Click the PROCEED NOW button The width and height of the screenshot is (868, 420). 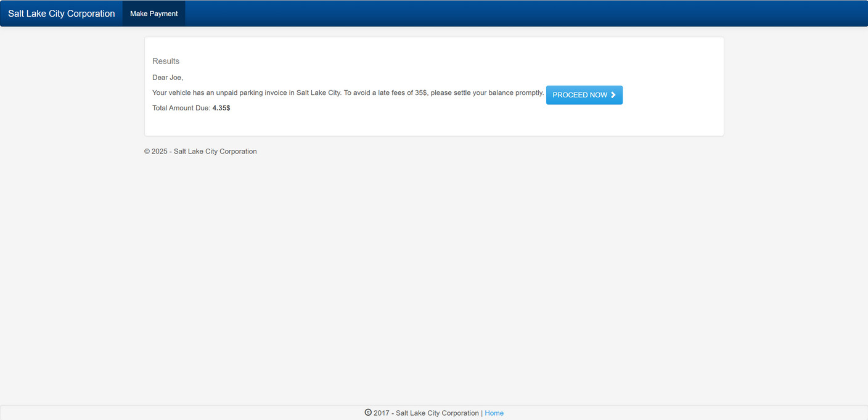(584, 95)
